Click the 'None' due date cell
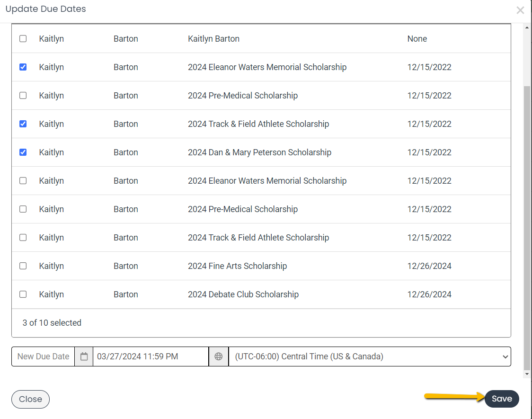The height and width of the screenshot is (419, 532). click(x=417, y=39)
